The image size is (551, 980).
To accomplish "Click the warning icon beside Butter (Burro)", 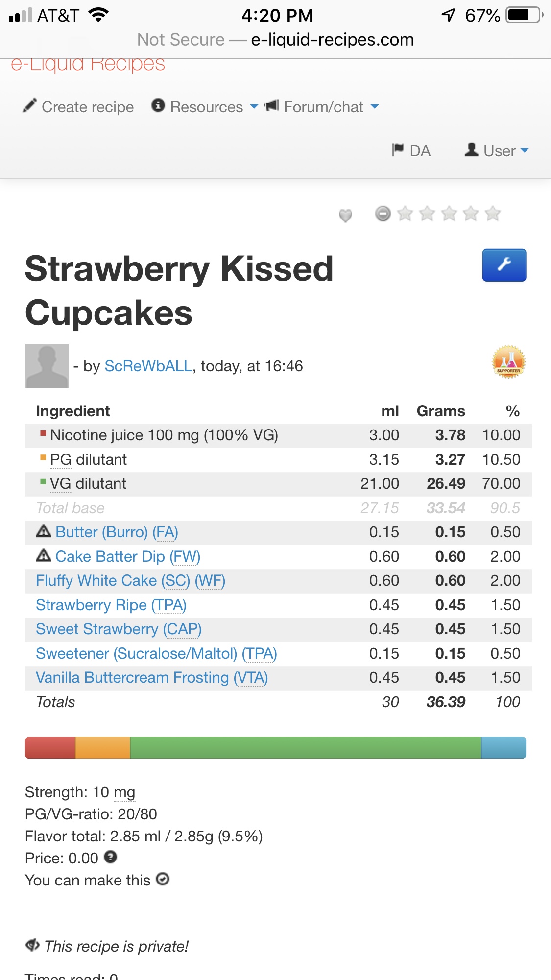I will [44, 531].
